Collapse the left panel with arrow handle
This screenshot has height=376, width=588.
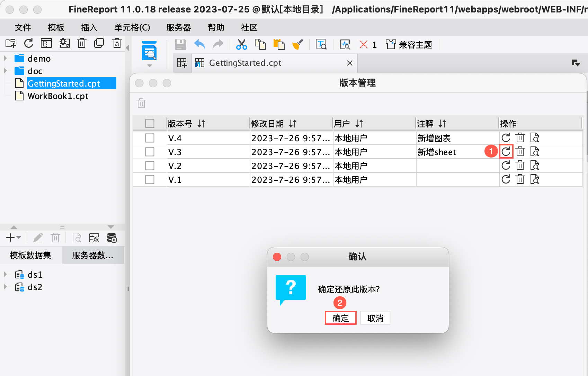tap(127, 48)
